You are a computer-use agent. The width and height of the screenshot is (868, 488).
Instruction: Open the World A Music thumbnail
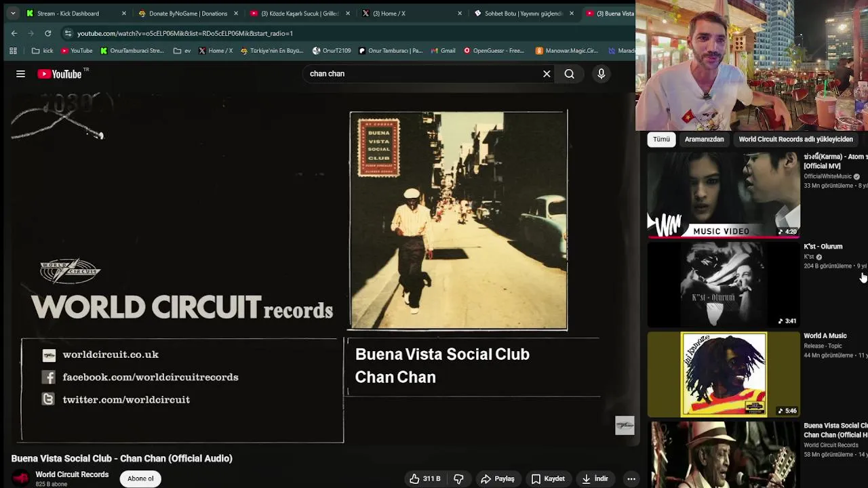[x=724, y=374]
